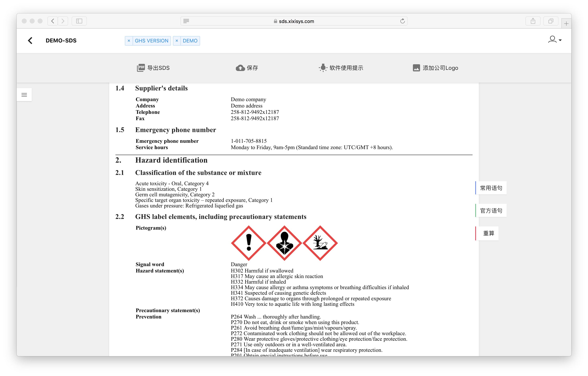Click the 'Demo company' value

(x=248, y=99)
